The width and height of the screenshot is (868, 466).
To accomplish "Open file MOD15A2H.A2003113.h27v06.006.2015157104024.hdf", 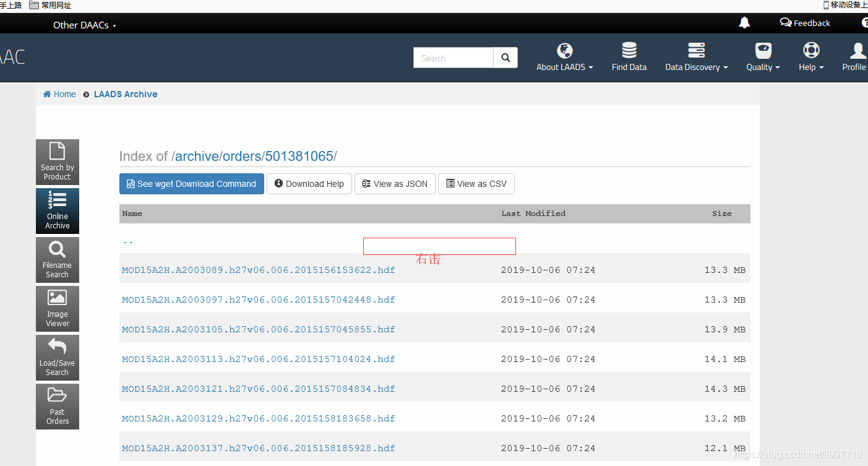I will click(259, 359).
